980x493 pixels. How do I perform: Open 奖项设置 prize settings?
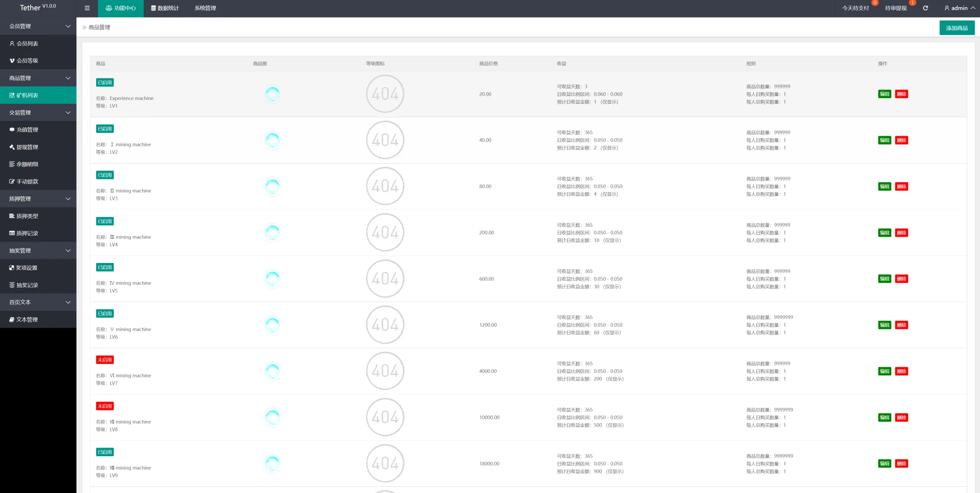26,268
